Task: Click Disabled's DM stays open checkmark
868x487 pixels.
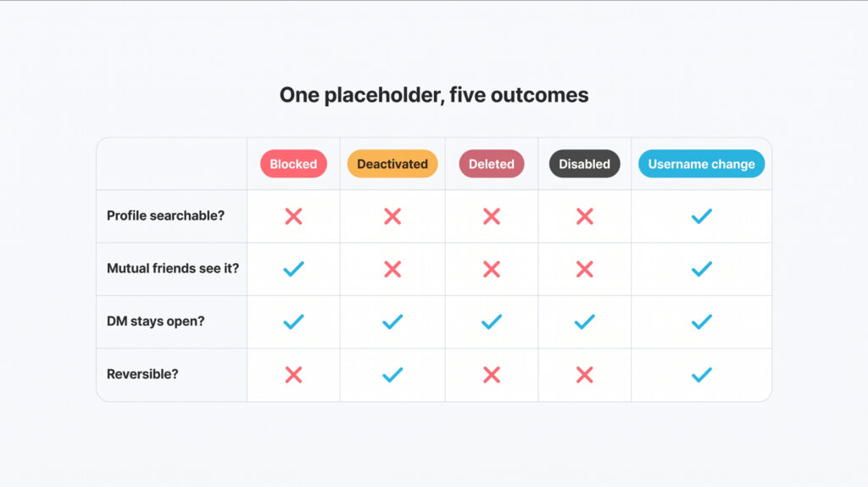Action: coord(585,322)
